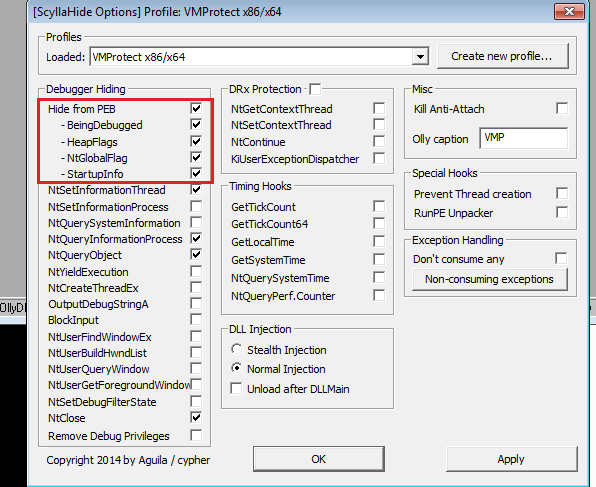Enable RunPE Unpacker checkbox
596x487 pixels.
(562, 212)
